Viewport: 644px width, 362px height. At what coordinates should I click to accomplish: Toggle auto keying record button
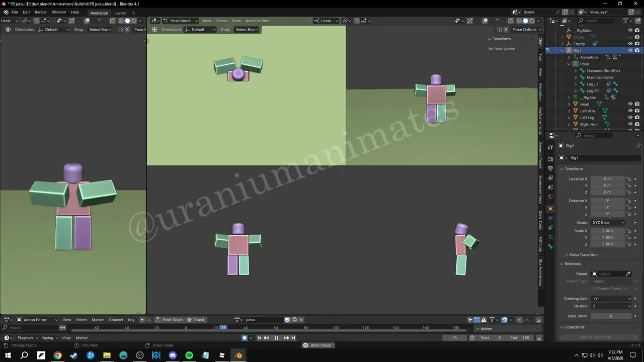245,338
